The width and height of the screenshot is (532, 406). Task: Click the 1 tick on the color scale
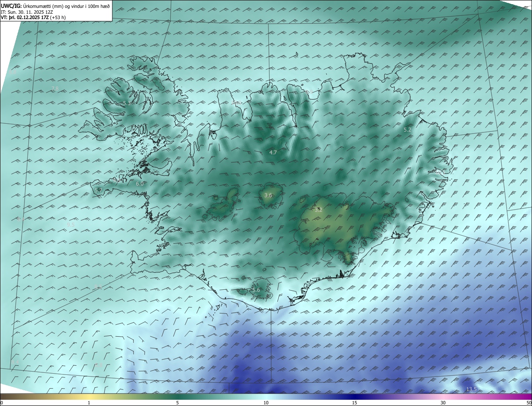pyautogui.click(x=89, y=403)
